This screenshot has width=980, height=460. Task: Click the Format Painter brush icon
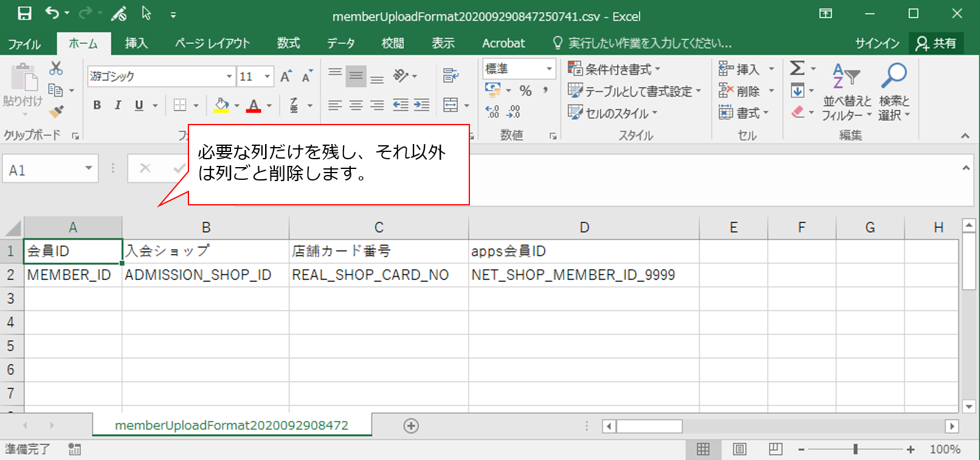coord(56,112)
